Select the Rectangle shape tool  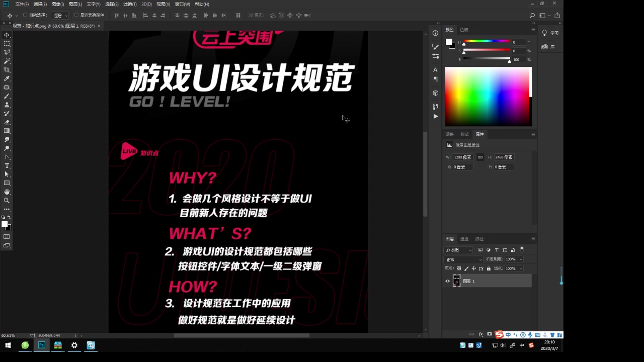point(7,183)
